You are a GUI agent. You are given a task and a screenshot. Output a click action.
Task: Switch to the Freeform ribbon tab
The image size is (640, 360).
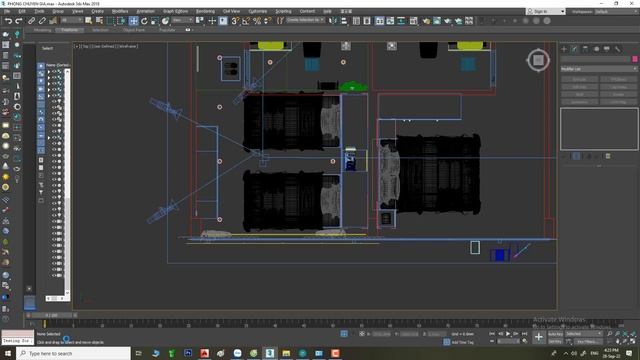click(x=69, y=30)
